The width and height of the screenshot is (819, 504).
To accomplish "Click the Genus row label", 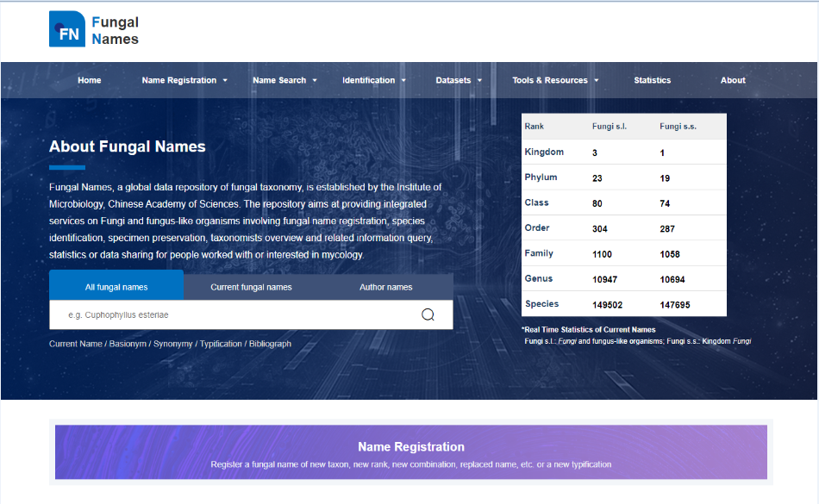I will tap(539, 278).
